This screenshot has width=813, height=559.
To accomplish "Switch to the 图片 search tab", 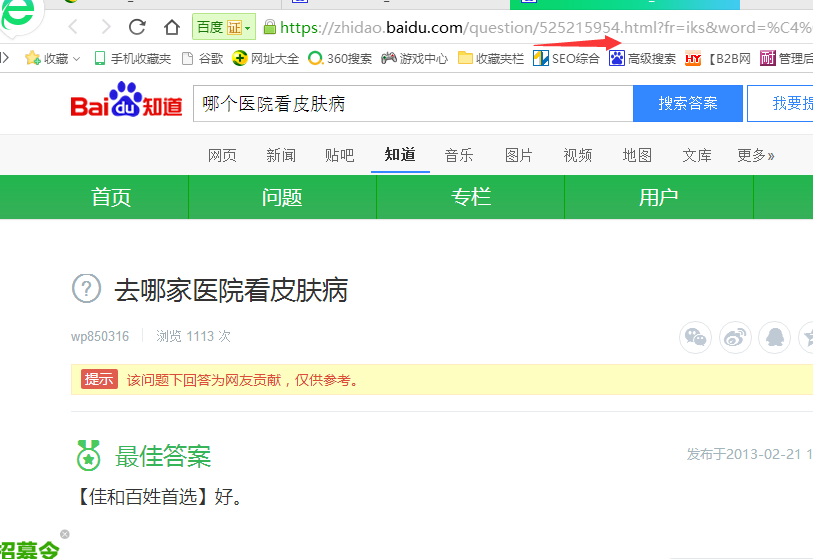I will pyautogui.click(x=518, y=155).
